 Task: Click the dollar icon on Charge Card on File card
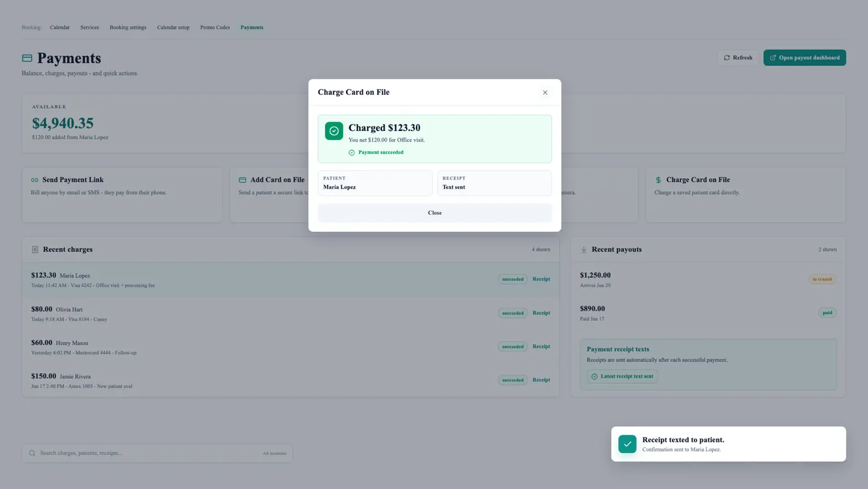(x=658, y=180)
